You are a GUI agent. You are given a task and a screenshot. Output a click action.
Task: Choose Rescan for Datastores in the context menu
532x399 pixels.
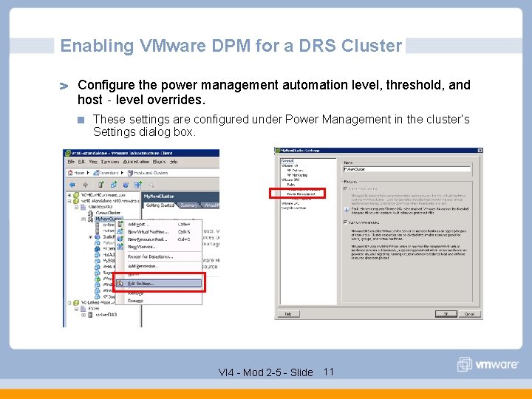[159, 256]
